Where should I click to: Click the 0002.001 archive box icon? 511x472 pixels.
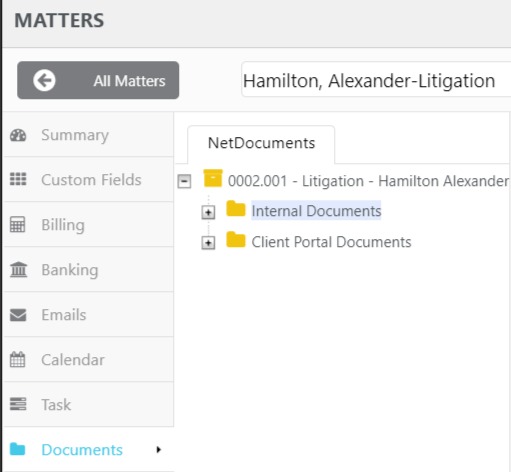213,178
